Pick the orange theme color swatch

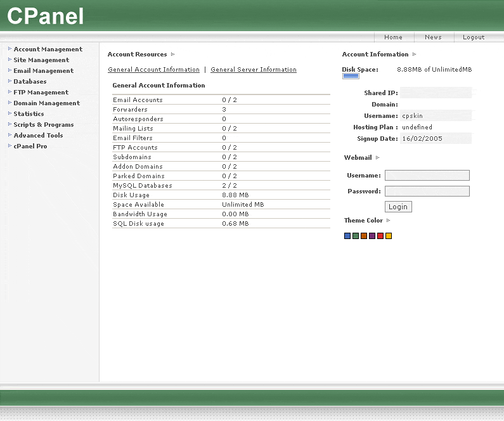(364, 236)
